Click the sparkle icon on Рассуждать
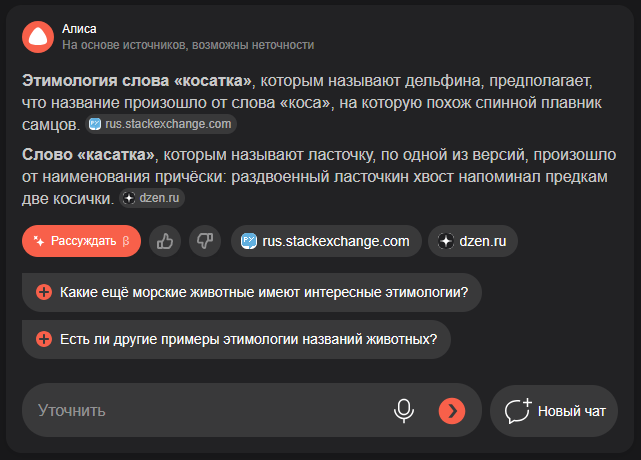 click(39, 241)
